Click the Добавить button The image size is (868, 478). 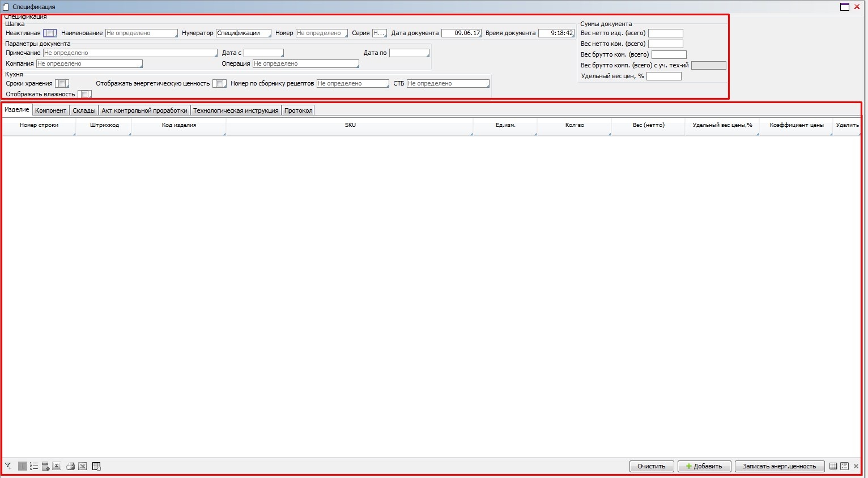tap(704, 466)
